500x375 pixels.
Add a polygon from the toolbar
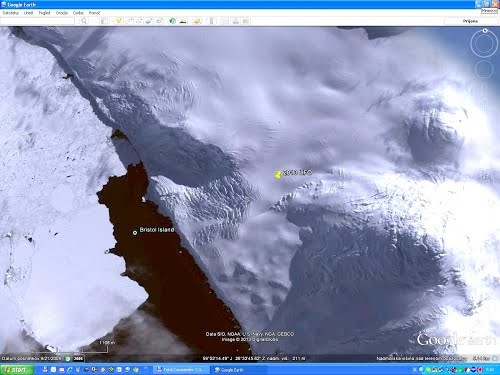pos(128,21)
